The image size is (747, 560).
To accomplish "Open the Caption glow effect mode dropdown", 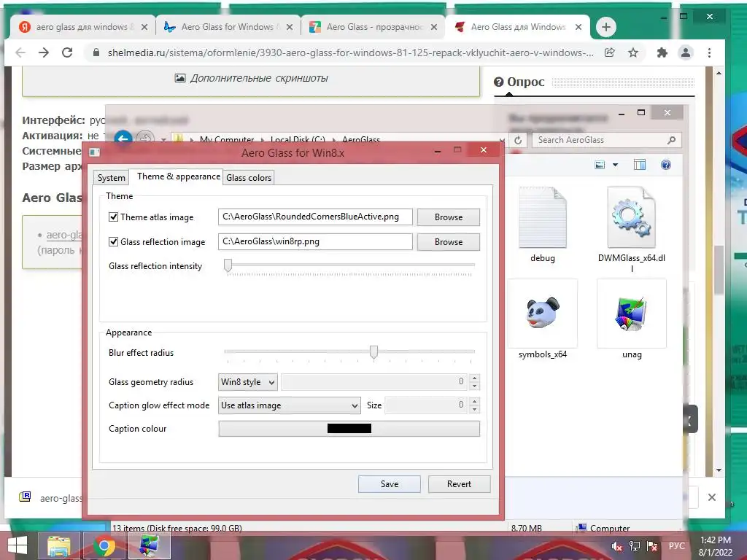I will 289,405.
